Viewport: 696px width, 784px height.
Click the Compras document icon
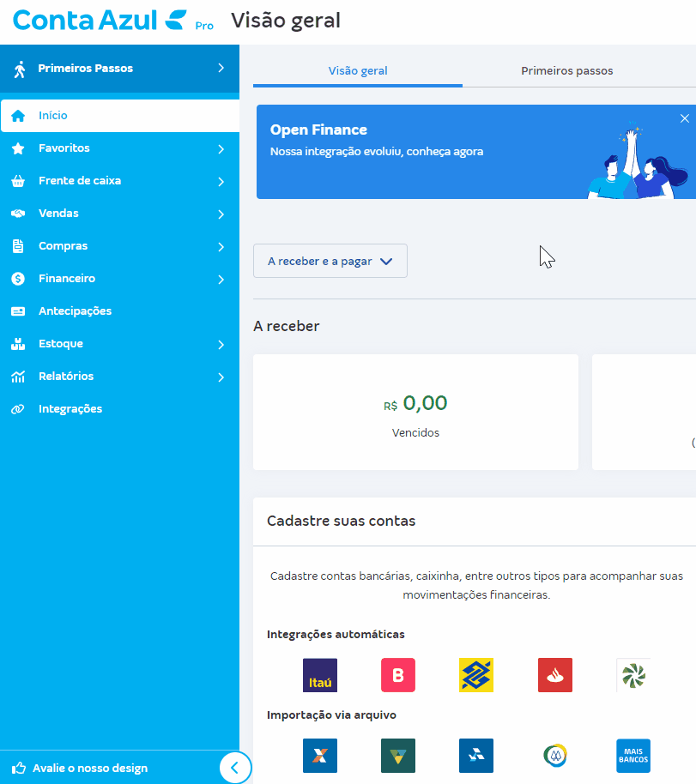18,246
